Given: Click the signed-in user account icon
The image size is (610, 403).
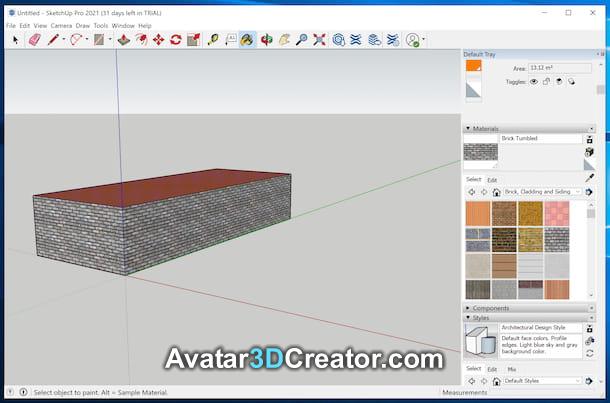Looking at the screenshot, I should coord(413,40).
